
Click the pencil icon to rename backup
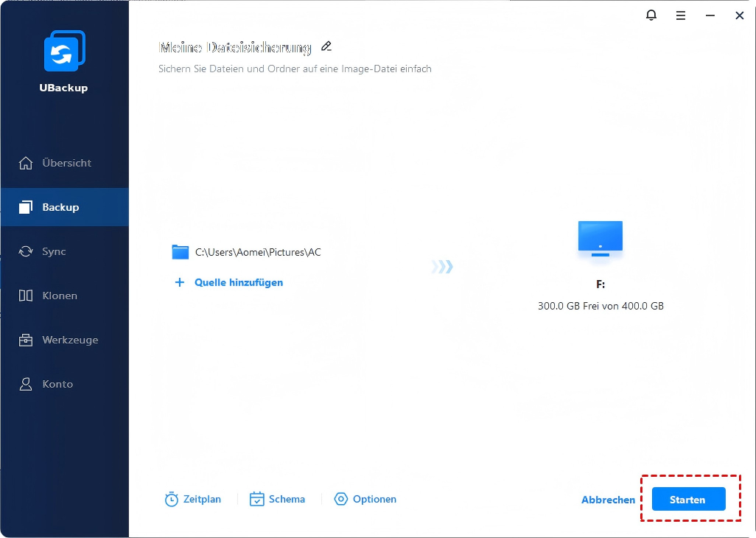click(x=326, y=46)
